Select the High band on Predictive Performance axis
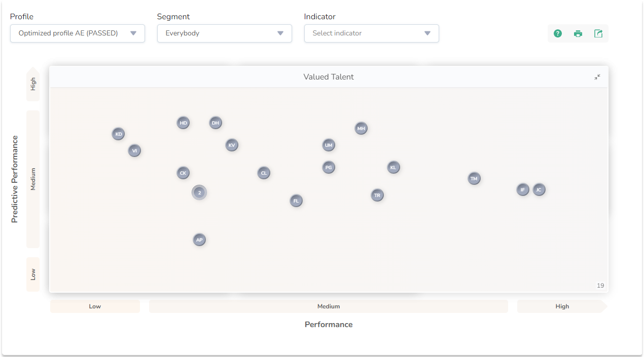This screenshot has height=357, width=644. tap(33, 84)
